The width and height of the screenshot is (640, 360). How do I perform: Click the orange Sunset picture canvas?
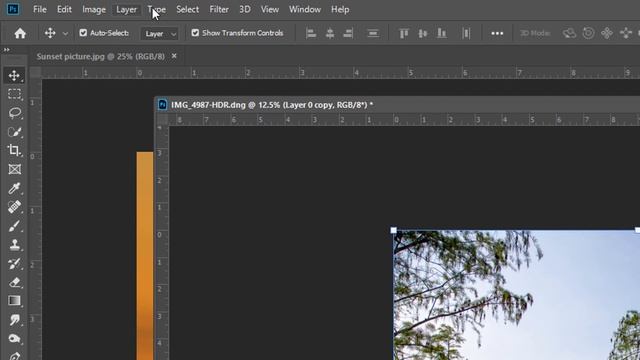click(145, 256)
